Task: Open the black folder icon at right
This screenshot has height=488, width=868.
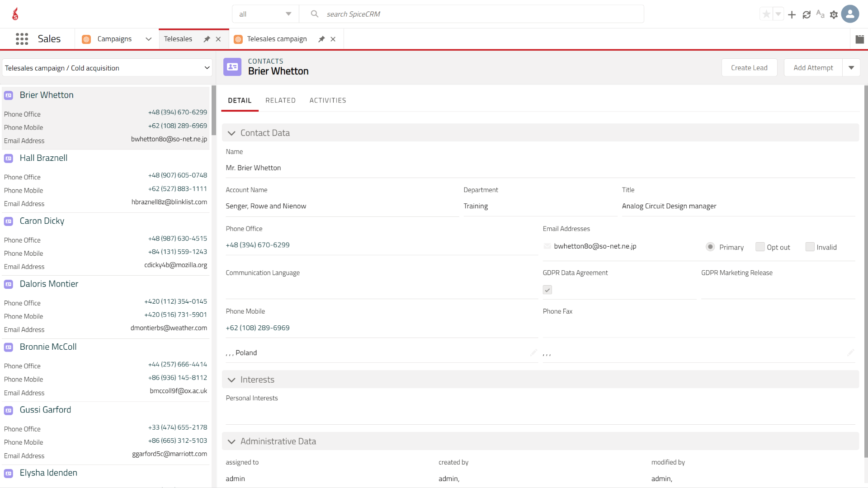Action: coord(860,39)
